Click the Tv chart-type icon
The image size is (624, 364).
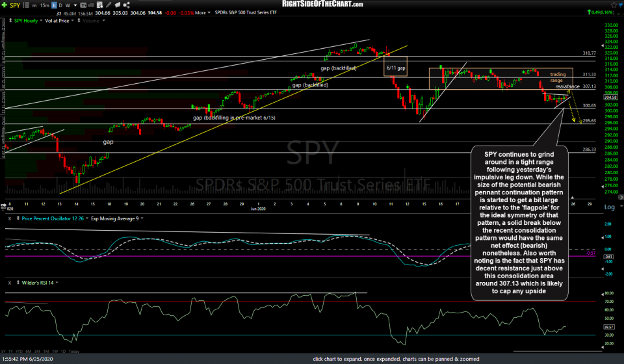pyautogui.click(x=83, y=5)
